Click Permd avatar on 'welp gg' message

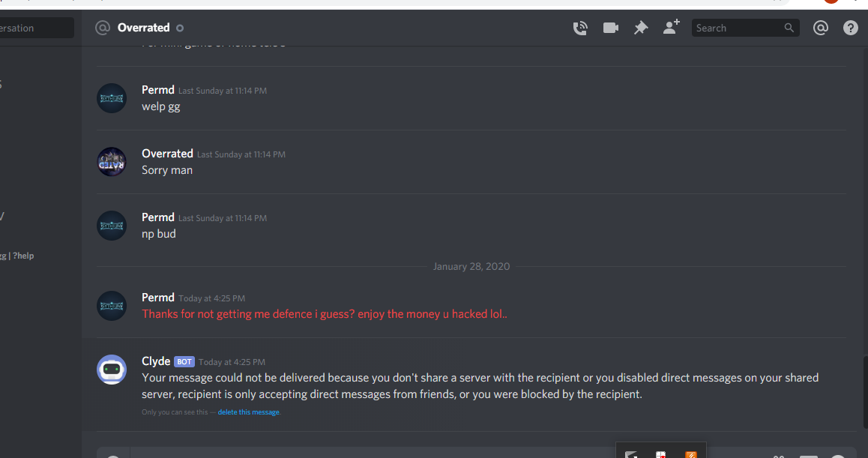(112, 98)
